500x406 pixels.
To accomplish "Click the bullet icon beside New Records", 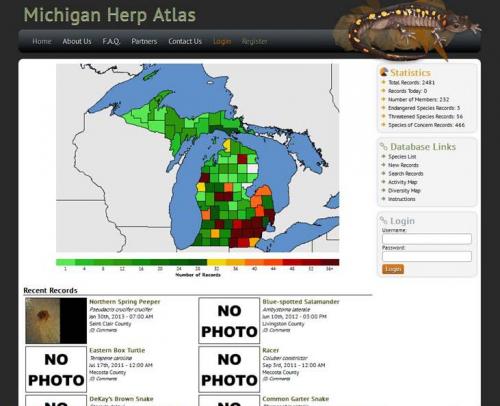I will coord(383,165).
